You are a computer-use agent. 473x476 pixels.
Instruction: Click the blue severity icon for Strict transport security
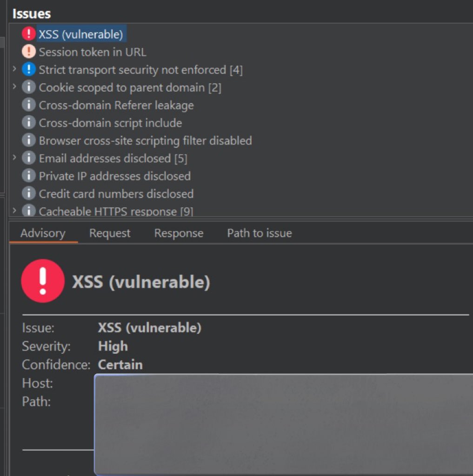(28, 69)
